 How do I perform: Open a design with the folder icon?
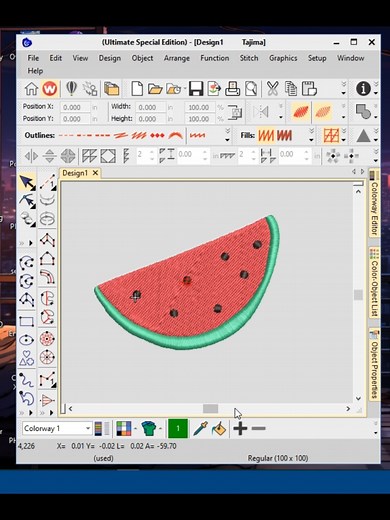point(155,89)
